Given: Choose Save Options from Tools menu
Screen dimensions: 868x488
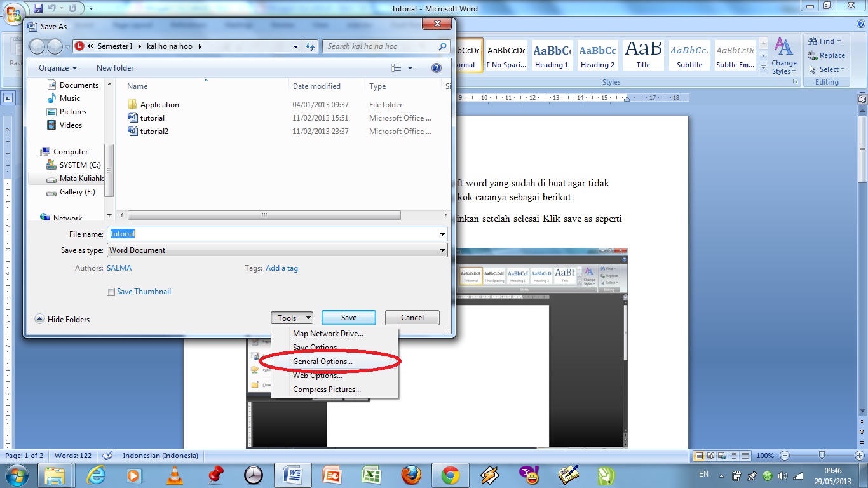Looking at the screenshot, I should pos(335,348).
